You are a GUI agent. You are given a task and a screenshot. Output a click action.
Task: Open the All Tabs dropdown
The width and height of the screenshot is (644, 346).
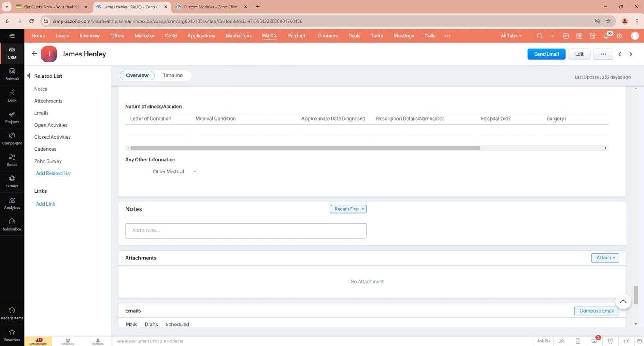tap(511, 36)
